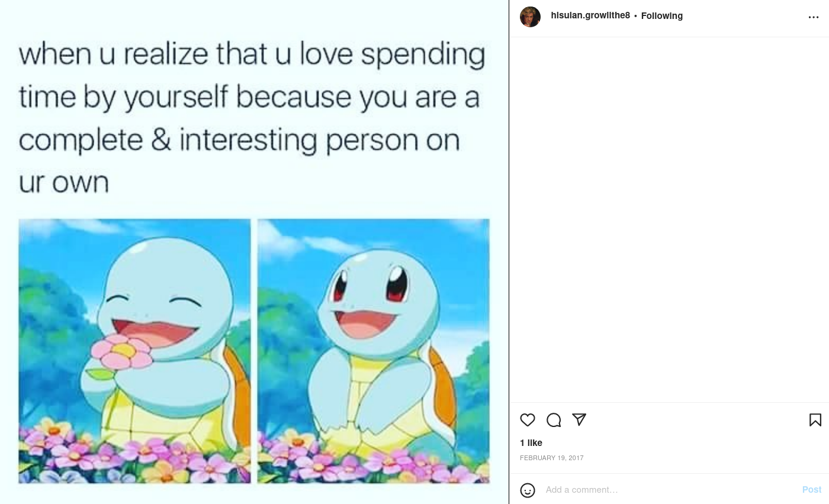Like the post with heart icon

[528, 420]
